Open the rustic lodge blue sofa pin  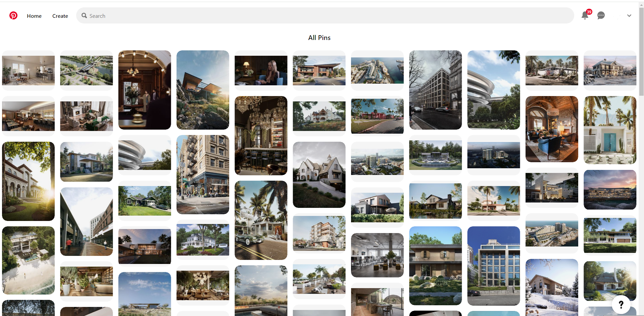[x=552, y=129]
